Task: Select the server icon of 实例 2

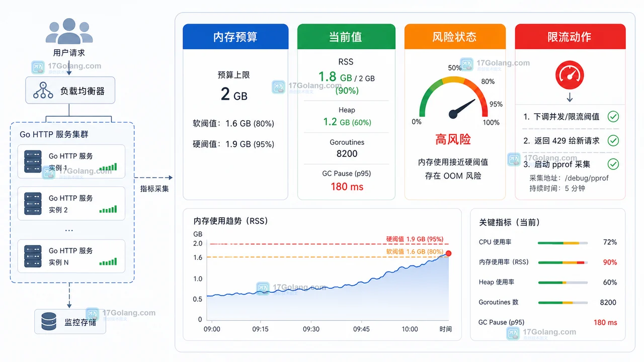Action: pos(32,204)
